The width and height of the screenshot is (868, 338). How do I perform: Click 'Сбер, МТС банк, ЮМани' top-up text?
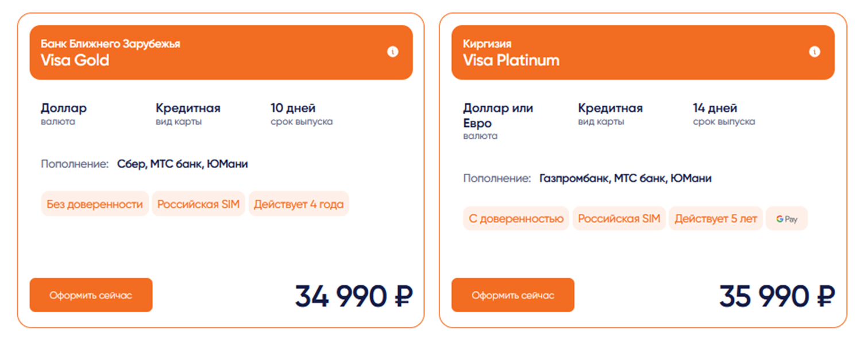pos(183,164)
